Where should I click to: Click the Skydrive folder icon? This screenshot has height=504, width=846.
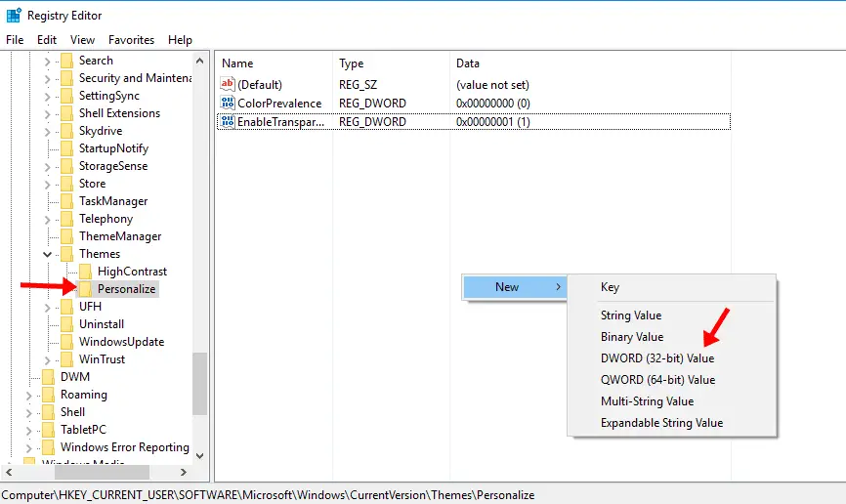(66, 131)
